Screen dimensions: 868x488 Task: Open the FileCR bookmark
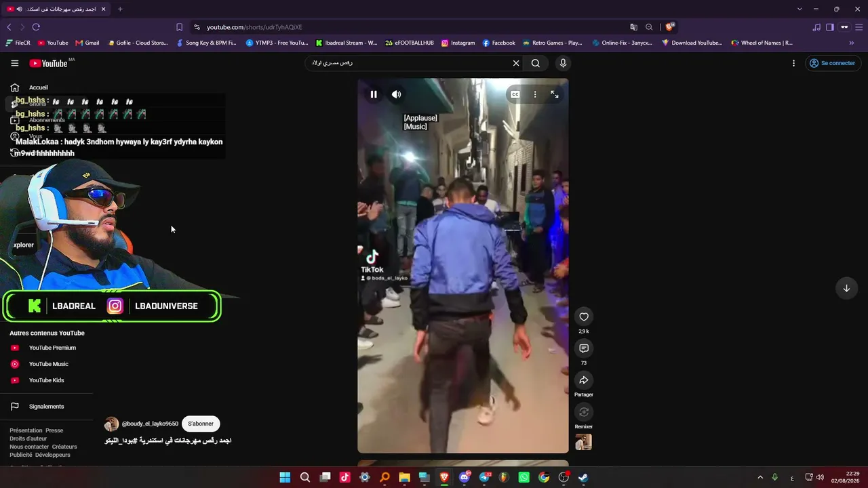pyautogui.click(x=18, y=43)
